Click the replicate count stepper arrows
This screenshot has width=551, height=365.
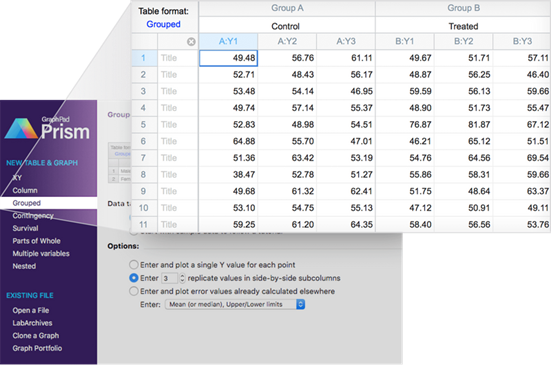(182, 279)
